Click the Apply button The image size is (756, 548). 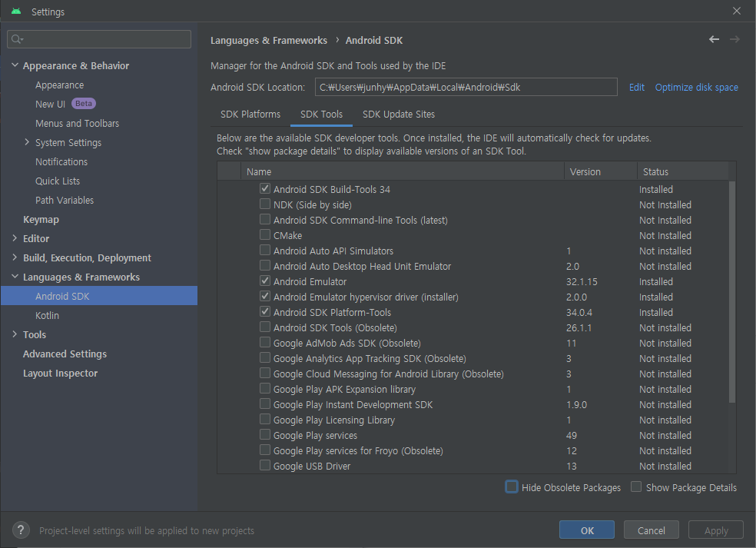(x=716, y=530)
